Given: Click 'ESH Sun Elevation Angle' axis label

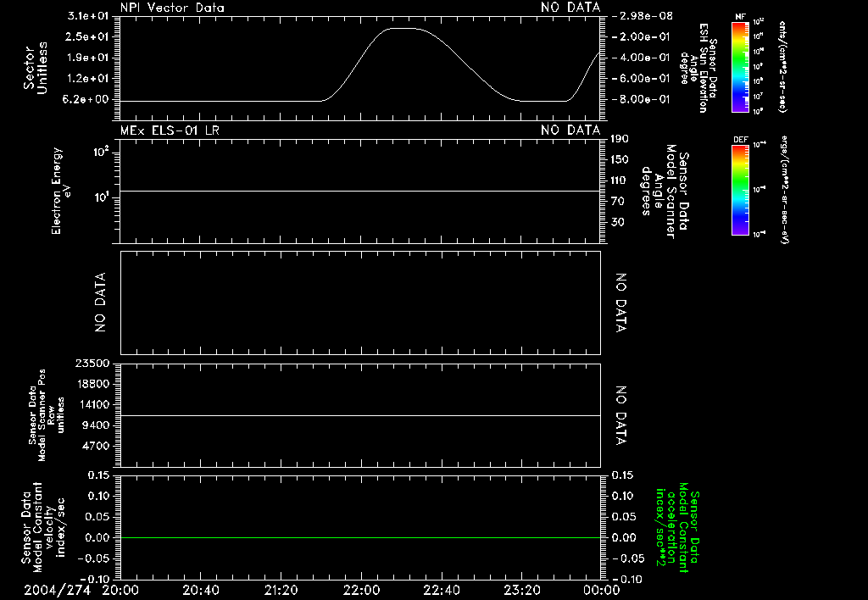Looking at the screenshot, I should pyautogui.click(x=699, y=68).
